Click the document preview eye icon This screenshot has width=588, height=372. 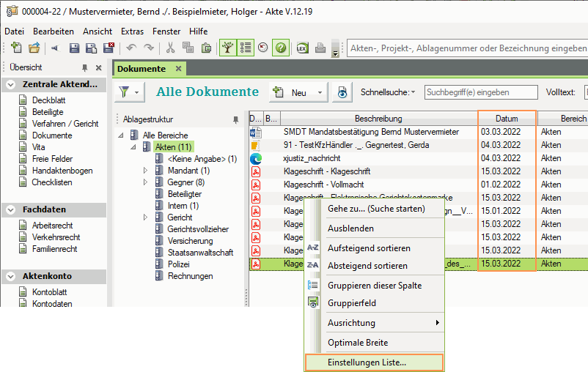coord(342,92)
